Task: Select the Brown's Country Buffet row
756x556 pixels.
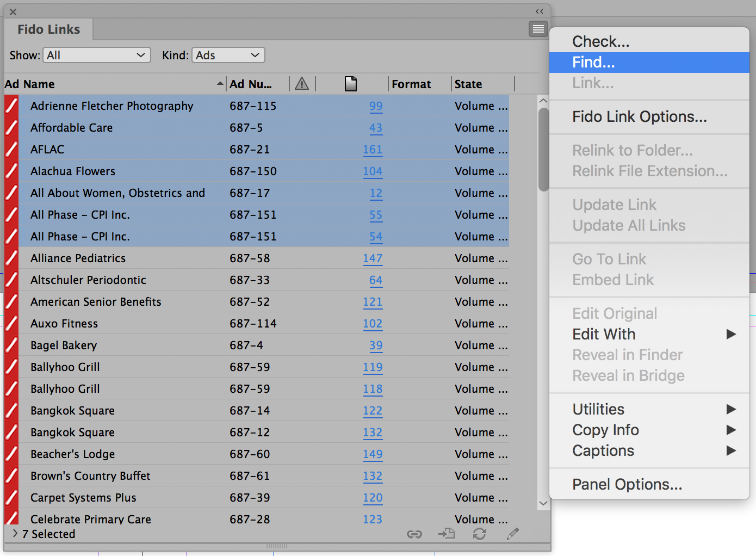Action: coord(257,475)
